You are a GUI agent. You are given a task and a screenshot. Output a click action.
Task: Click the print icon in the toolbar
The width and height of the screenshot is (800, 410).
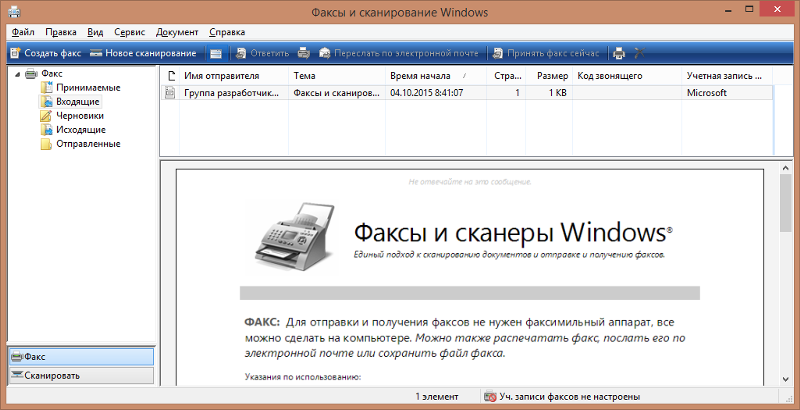click(x=619, y=52)
